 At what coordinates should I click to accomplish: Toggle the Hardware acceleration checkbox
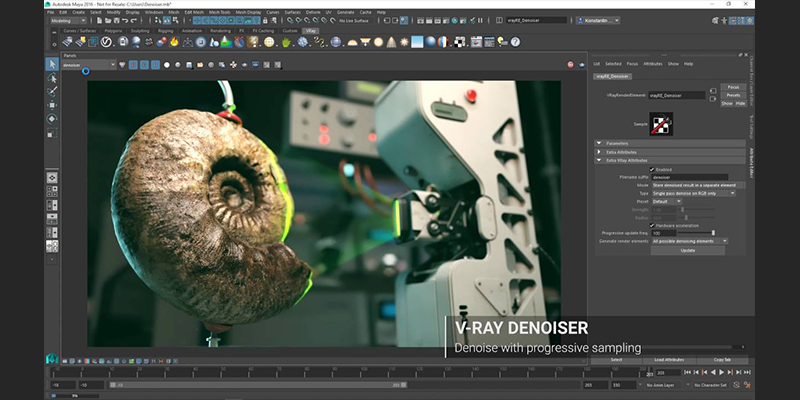point(652,226)
